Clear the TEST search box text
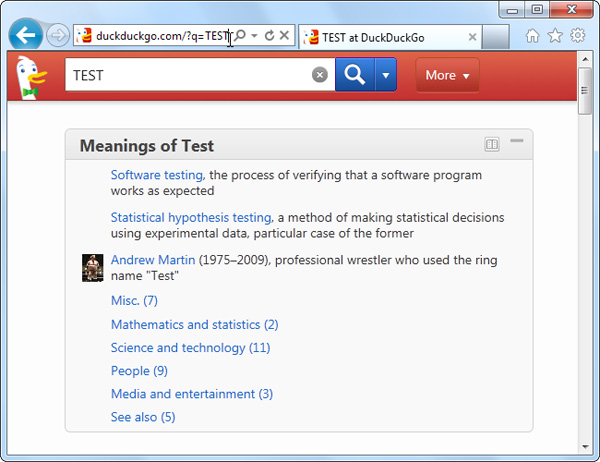600x462 pixels. pyautogui.click(x=319, y=75)
